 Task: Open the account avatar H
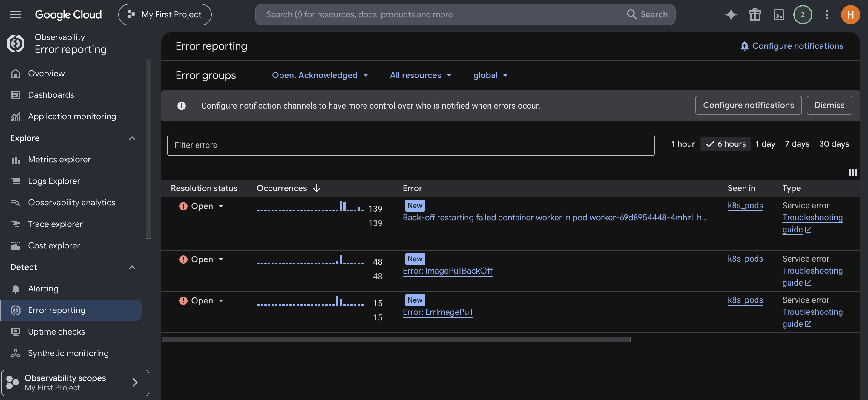coord(850,15)
